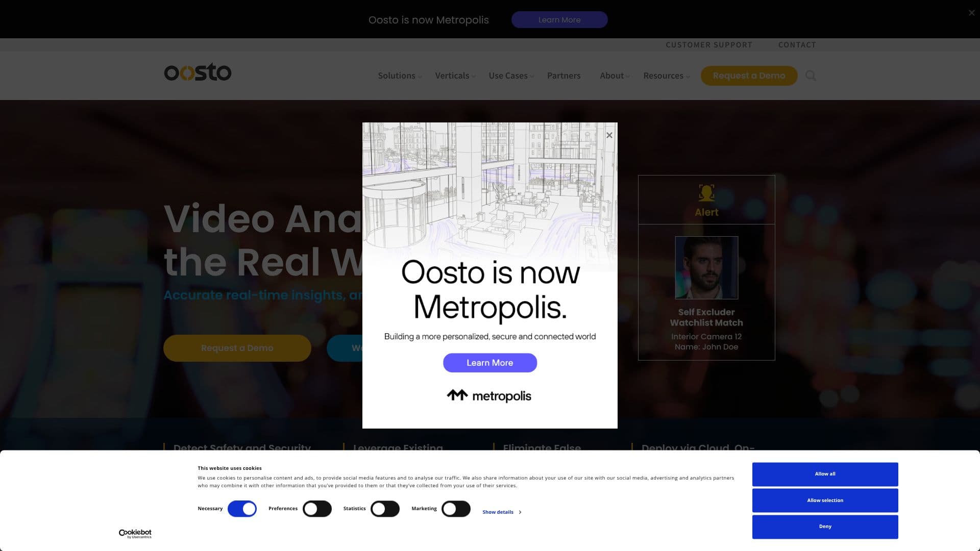Screen dimensions: 980x551
Task: Go to the Partners page
Action: [563, 76]
